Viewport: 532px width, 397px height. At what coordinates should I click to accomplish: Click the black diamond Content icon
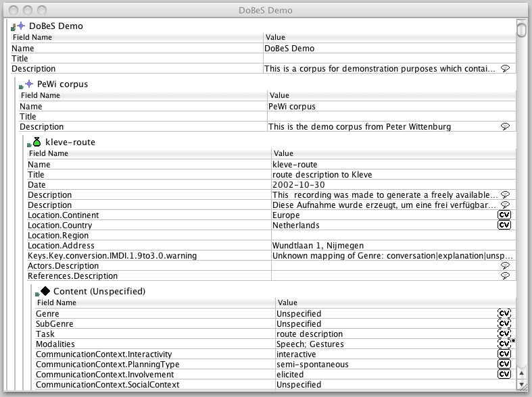coord(45,291)
